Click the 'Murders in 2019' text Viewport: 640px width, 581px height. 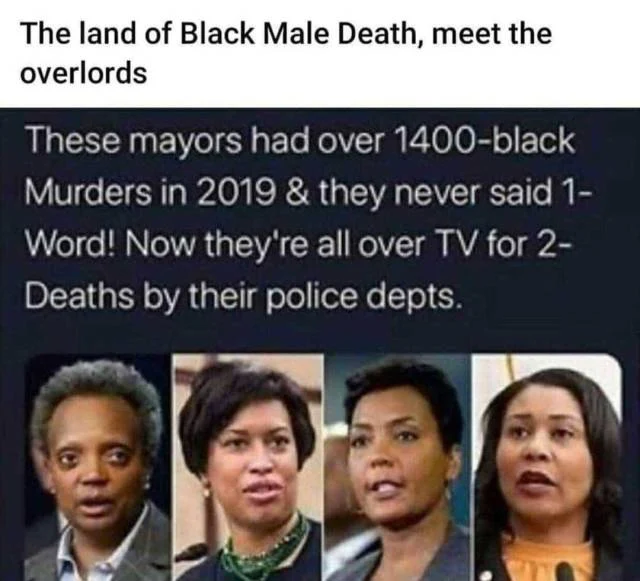click(149, 192)
